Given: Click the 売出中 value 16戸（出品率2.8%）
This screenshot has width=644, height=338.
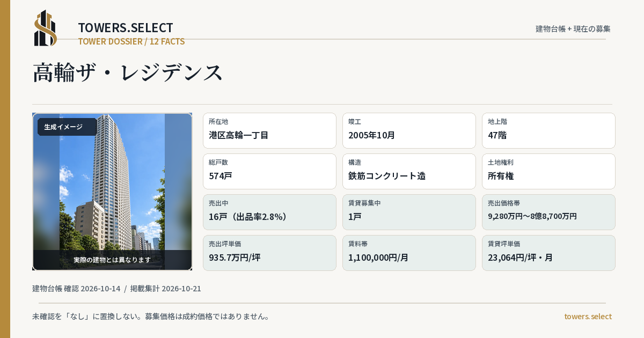Looking at the screenshot, I should (x=251, y=217).
